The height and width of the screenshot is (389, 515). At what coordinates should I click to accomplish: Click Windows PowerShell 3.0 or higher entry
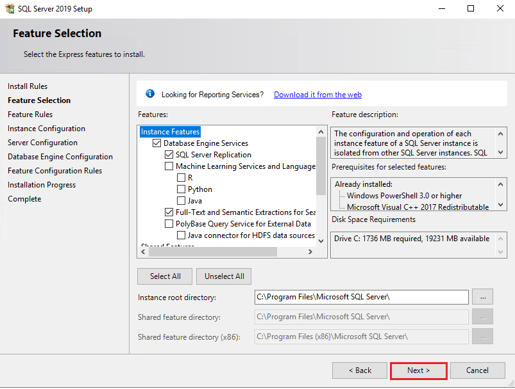[x=404, y=196]
